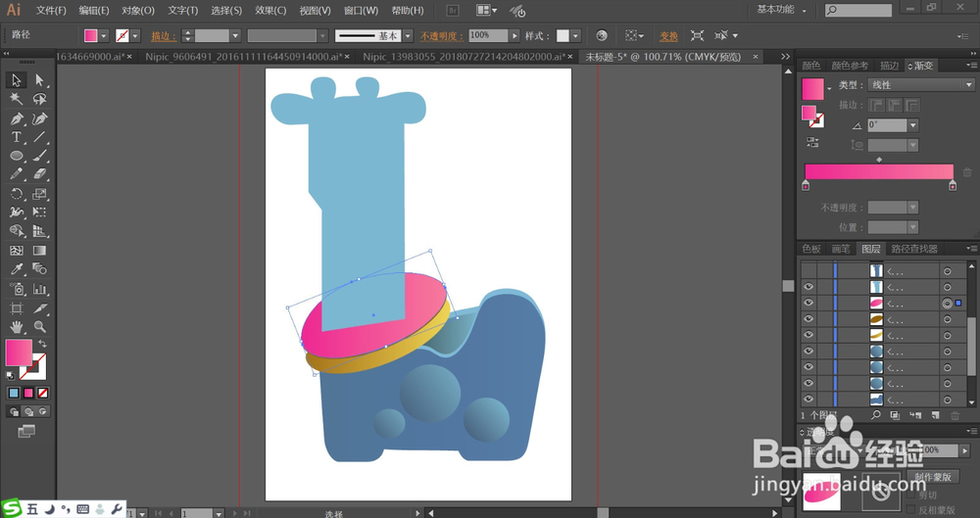
Task: Hide the pink ellipse layer
Action: pos(808,304)
